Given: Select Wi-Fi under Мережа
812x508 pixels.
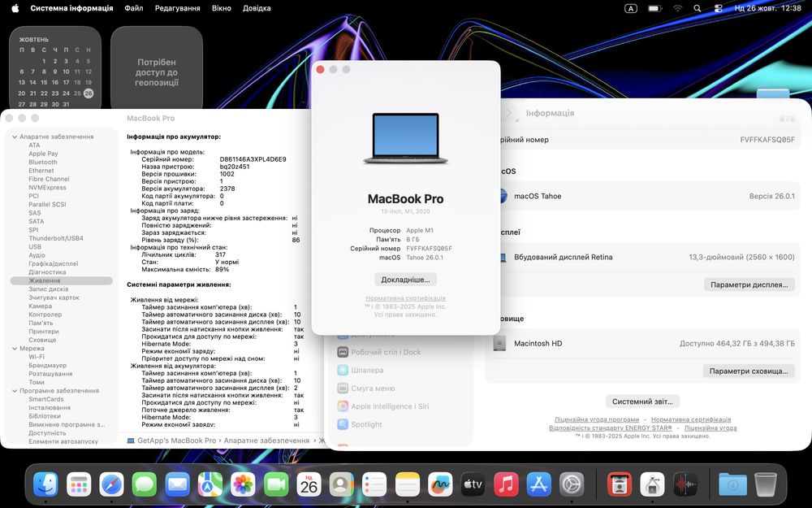Looking at the screenshot, I should pyautogui.click(x=37, y=357).
